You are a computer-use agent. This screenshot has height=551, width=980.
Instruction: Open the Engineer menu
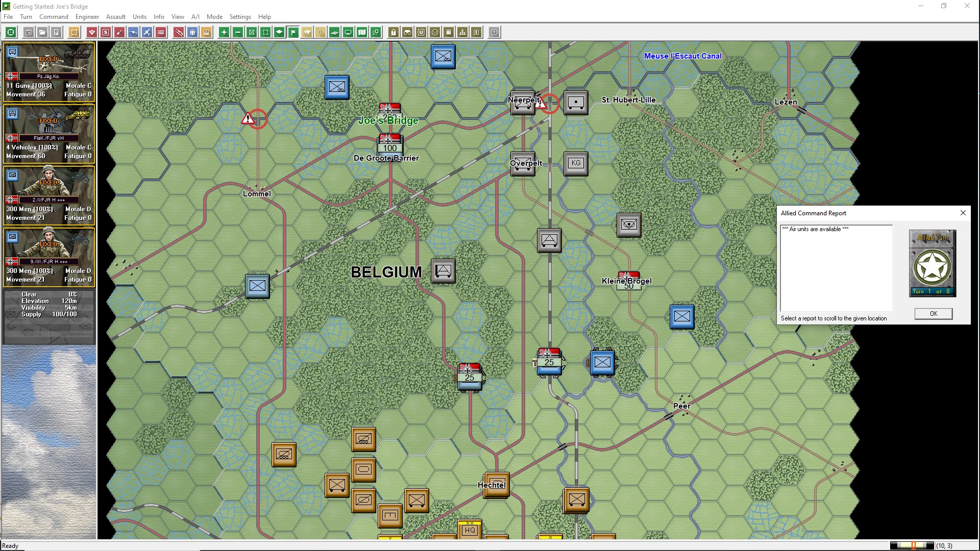(87, 16)
